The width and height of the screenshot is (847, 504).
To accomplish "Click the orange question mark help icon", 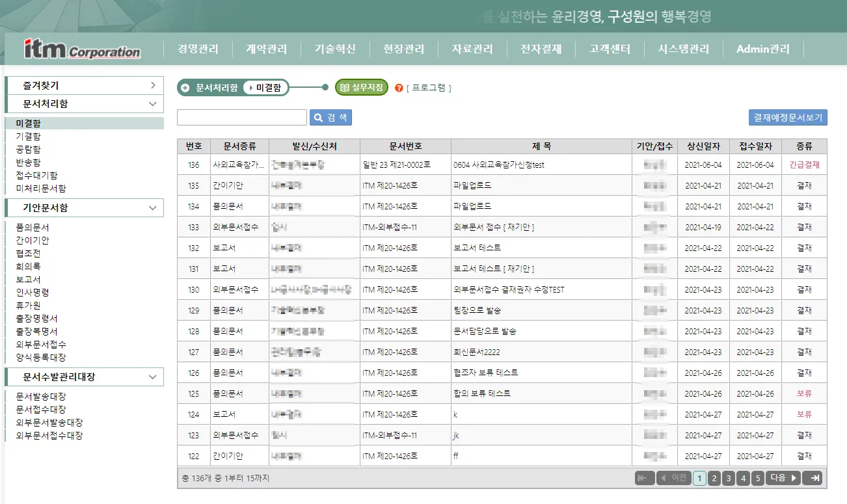I will point(399,88).
